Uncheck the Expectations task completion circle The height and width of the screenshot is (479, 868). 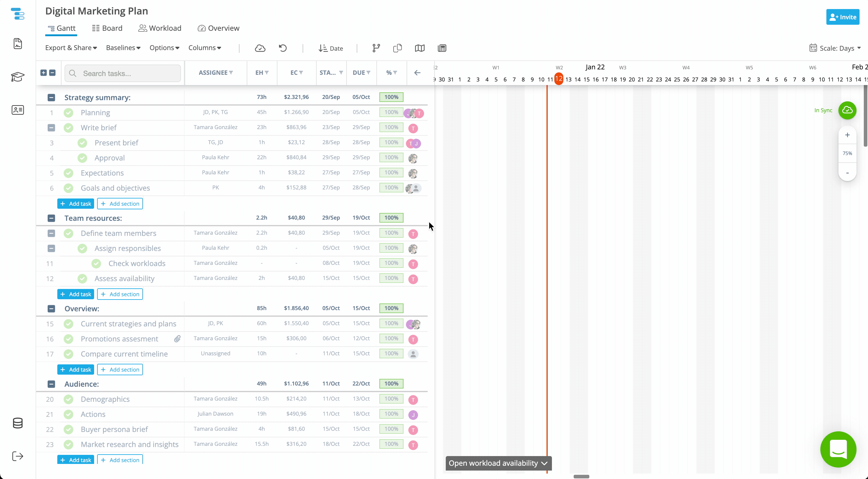pos(68,173)
